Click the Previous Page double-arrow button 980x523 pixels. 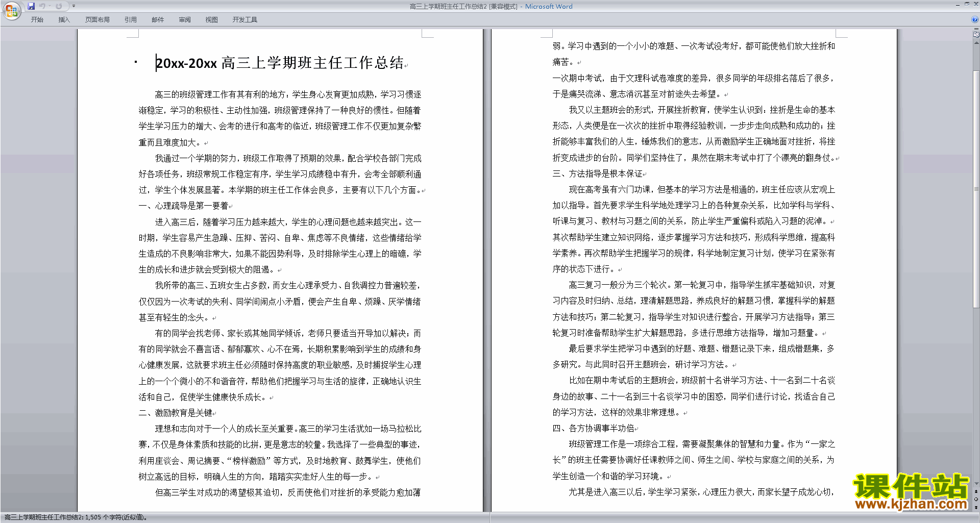pyautogui.click(x=976, y=491)
